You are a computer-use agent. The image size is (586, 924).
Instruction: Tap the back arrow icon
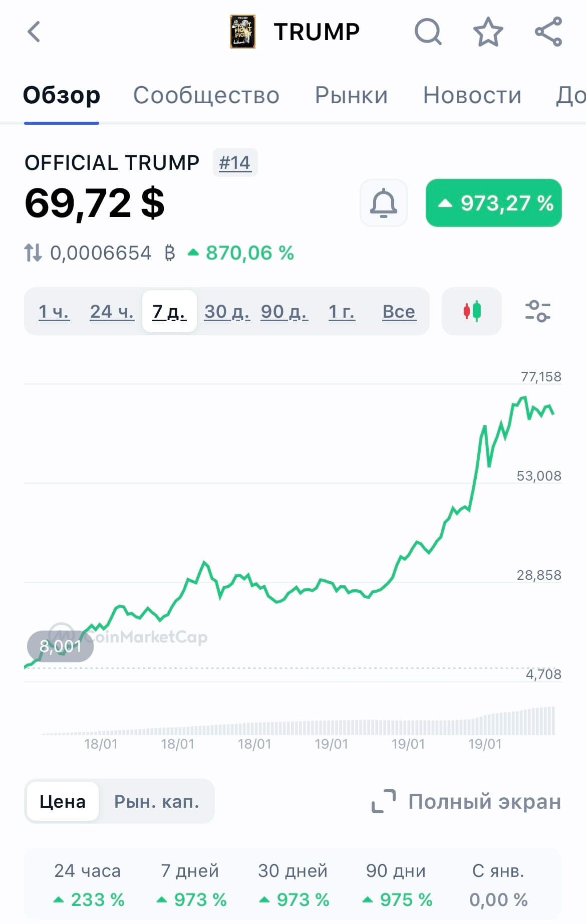click(34, 32)
